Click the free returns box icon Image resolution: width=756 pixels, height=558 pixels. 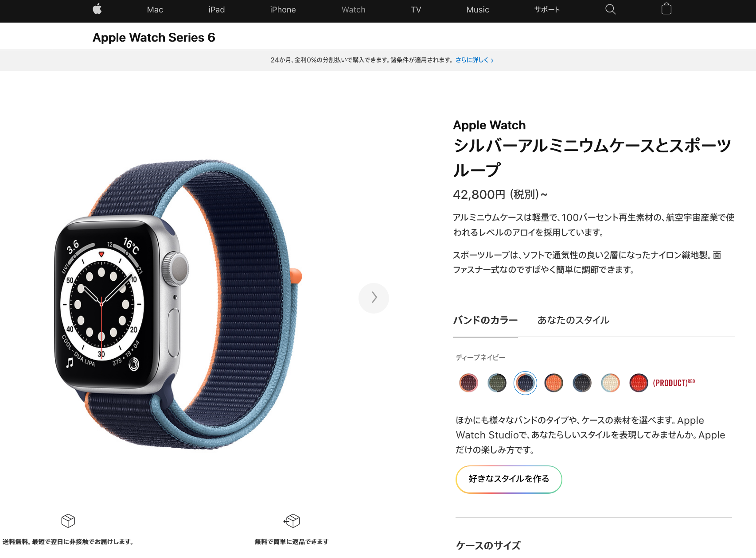pyautogui.click(x=292, y=521)
